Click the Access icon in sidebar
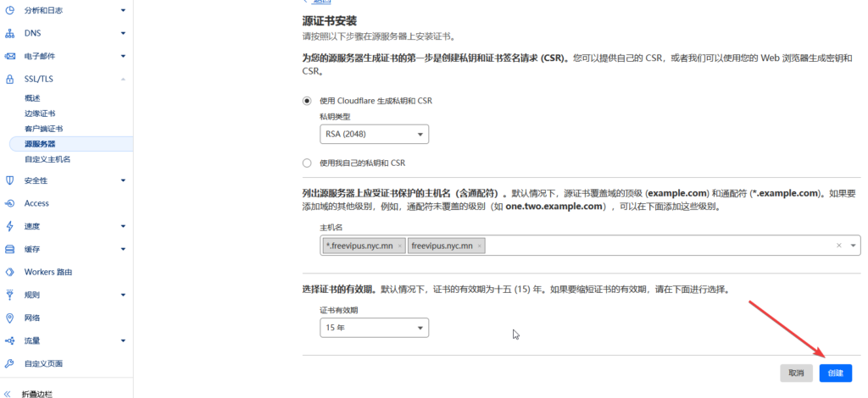The width and height of the screenshot is (868, 398). 10,203
